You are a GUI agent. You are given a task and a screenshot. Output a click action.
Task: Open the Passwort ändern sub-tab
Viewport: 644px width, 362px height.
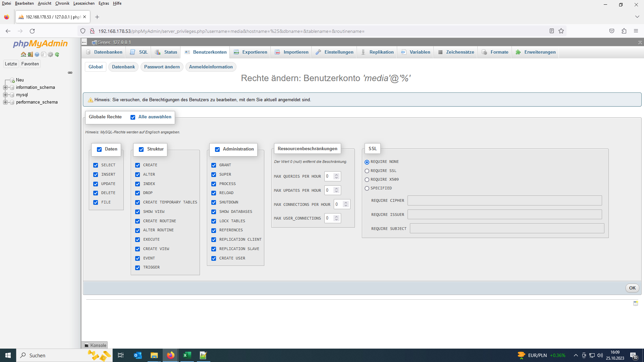162,67
